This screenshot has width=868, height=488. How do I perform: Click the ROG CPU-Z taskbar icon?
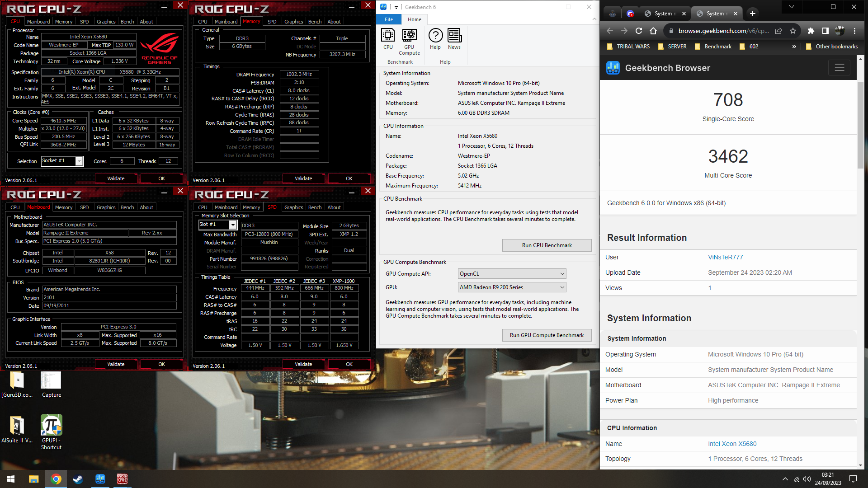(122, 479)
